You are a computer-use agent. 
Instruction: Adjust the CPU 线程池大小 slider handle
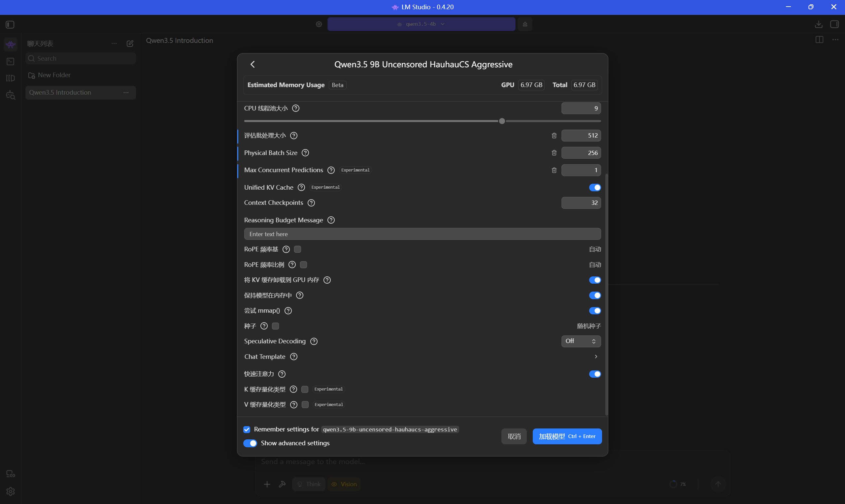(x=502, y=121)
